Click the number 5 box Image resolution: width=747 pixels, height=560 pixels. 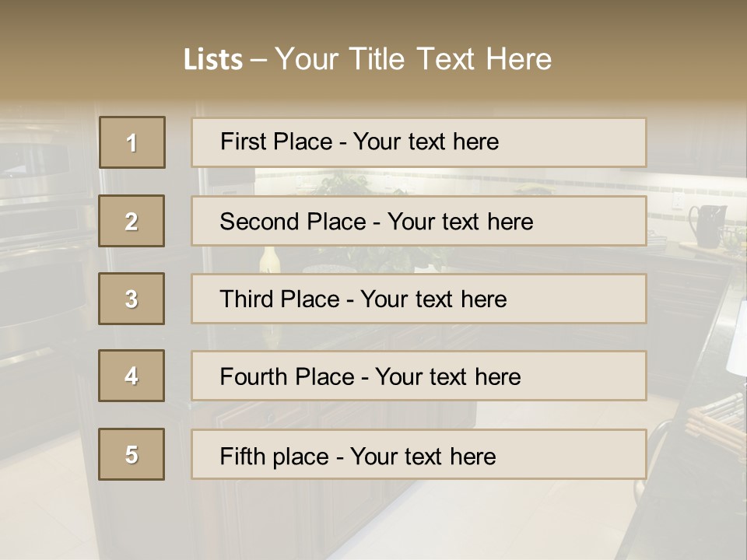(x=132, y=454)
